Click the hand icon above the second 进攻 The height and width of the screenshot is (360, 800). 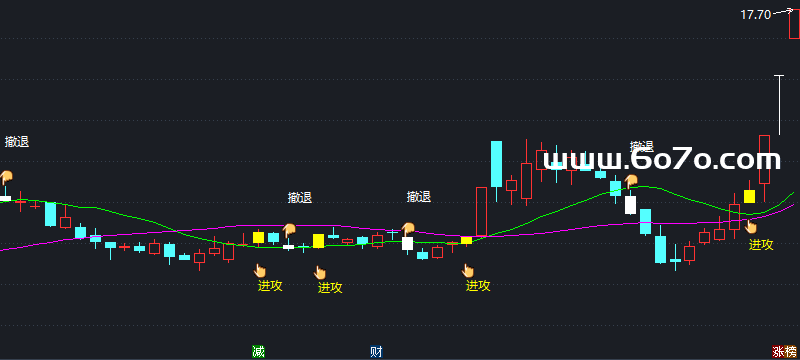pos(320,272)
